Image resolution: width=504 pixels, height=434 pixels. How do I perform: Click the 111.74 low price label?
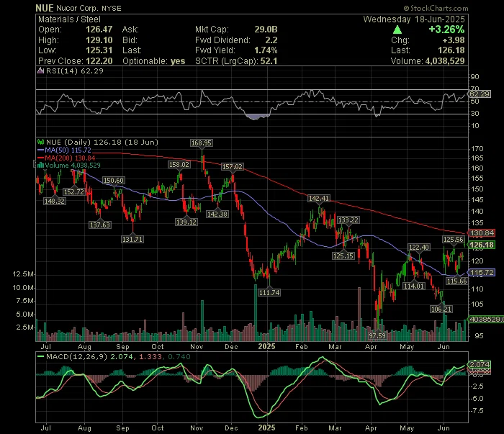(x=269, y=292)
